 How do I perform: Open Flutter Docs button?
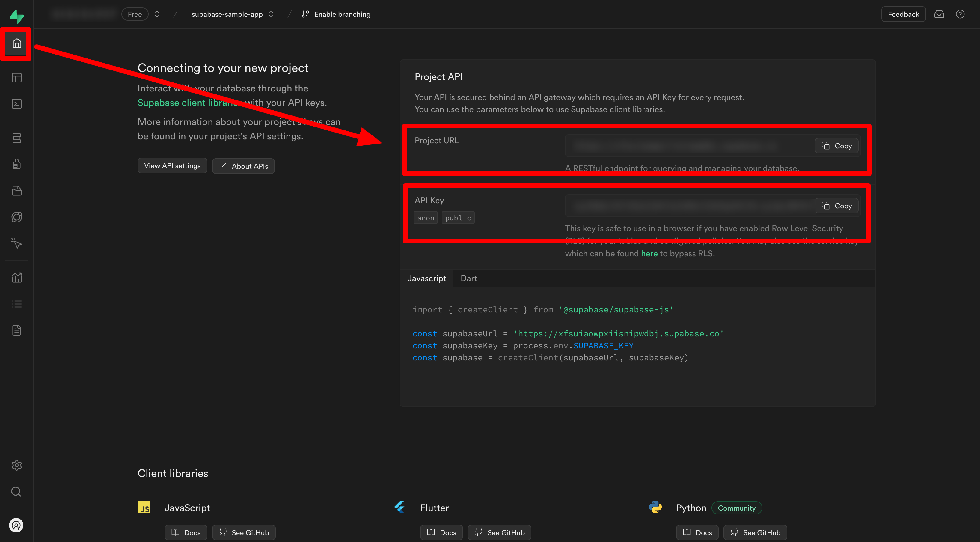pos(441,532)
